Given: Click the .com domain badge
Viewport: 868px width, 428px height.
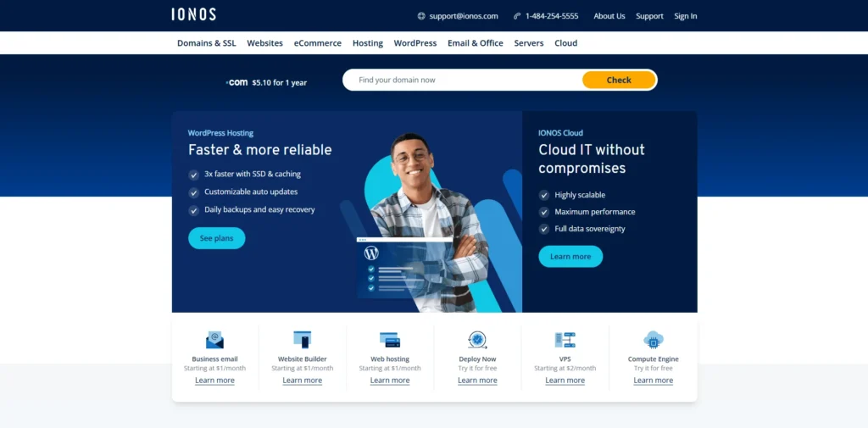Looking at the screenshot, I should [x=236, y=82].
